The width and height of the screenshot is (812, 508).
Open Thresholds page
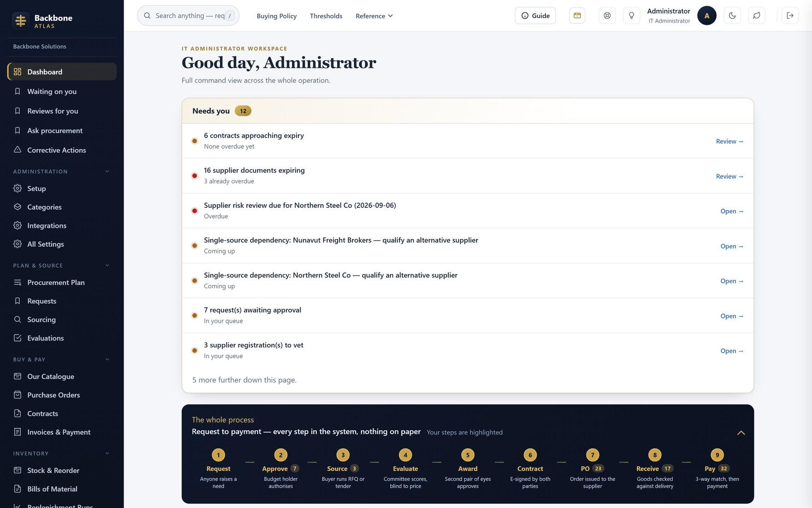(326, 16)
